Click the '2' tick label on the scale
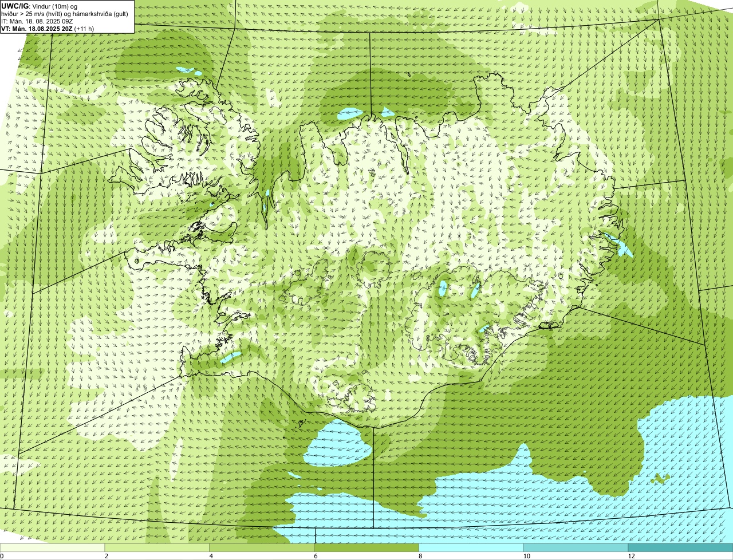The width and height of the screenshot is (733, 560). click(x=107, y=556)
